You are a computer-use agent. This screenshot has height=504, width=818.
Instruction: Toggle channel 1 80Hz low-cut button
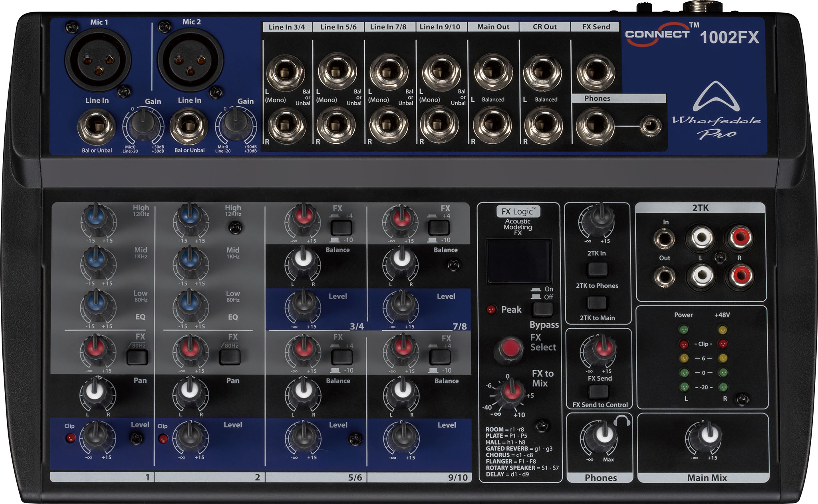(x=137, y=357)
